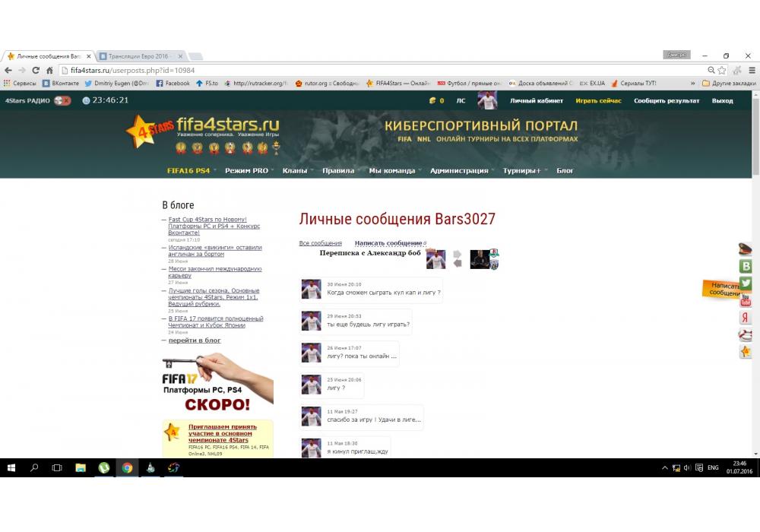
Task: Click the Yandex sidebar icon
Action: click(x=746, y=318)
